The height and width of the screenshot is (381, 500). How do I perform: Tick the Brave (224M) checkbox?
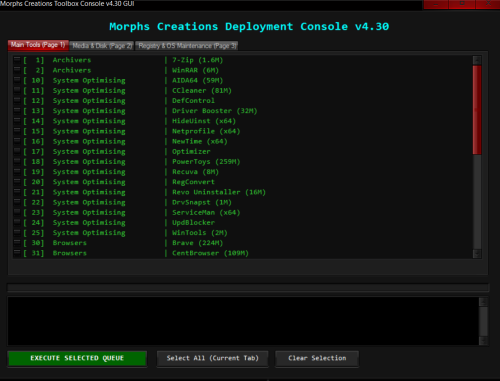pos(17,243)
